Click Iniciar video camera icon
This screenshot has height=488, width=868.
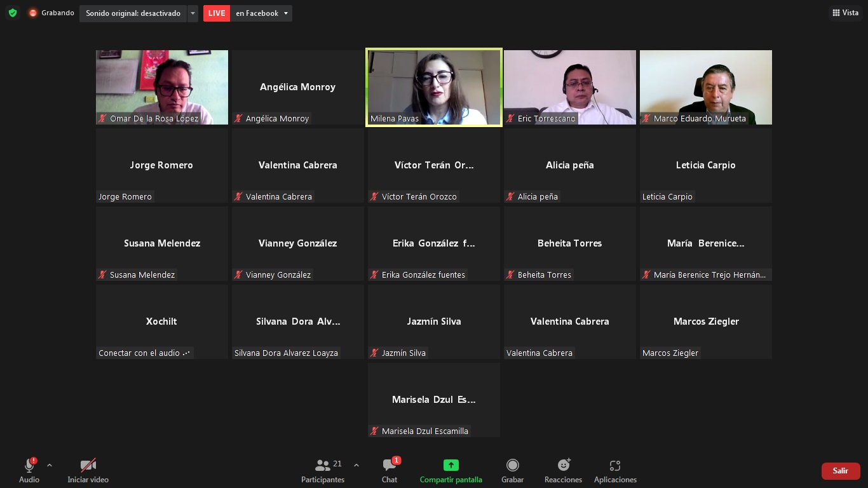[x=88, y=466]
